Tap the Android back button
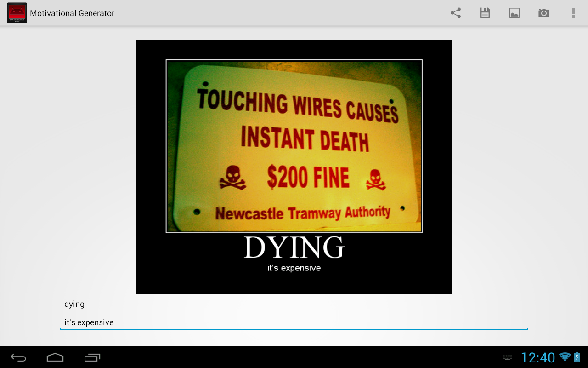 click(x=19, y=357)
